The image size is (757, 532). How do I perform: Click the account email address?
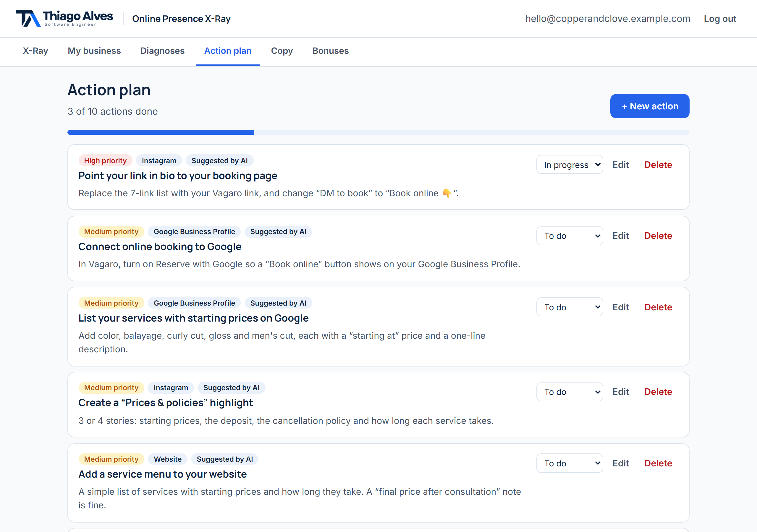click(x=608, y=19)
